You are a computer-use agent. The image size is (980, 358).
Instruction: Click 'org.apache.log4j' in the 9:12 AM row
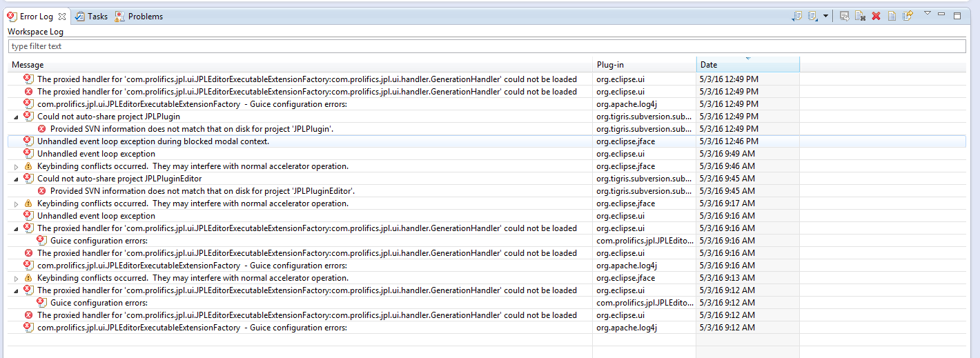pyautogui.click(x=627, y=328)
